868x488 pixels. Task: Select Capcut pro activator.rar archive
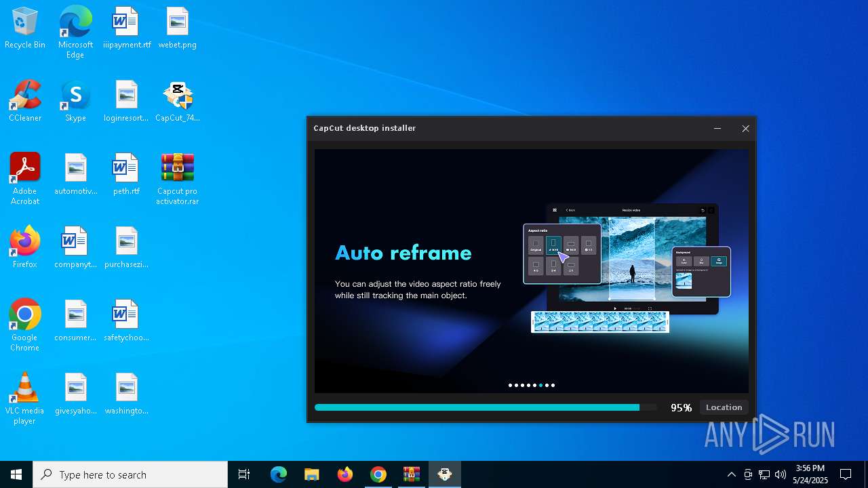177,179
